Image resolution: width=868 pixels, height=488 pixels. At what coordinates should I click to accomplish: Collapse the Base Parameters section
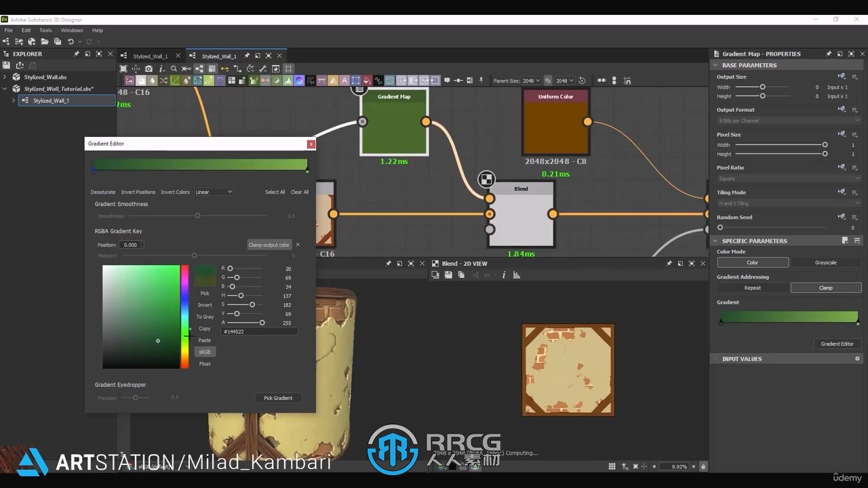click(x=715, y=65)
